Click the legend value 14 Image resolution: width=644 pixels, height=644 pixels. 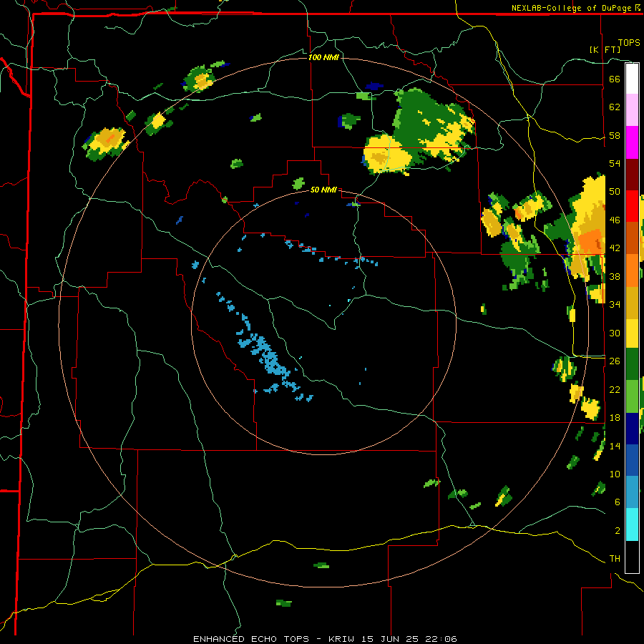tap(615, 446)
